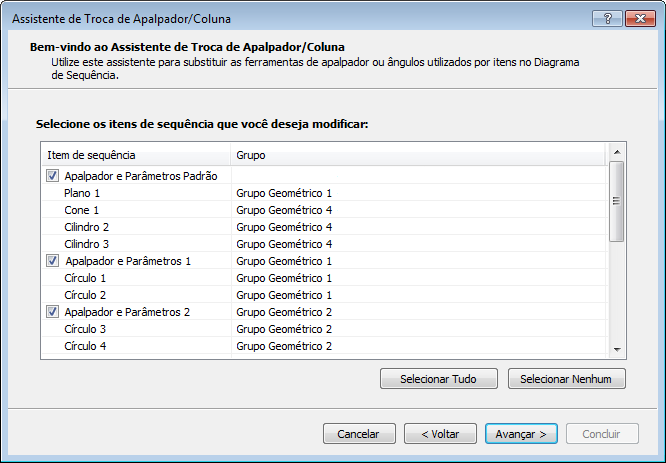666x463 pixels.
Task: Select the Plano 1 row
Action: pos(82,193)
